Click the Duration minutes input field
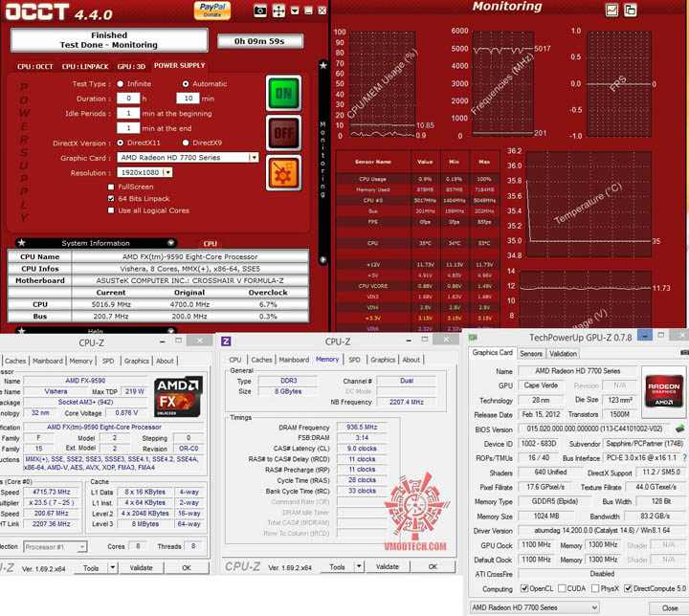Image resolution: width=689 pixels, height=616 pixels. pos(189,99)
